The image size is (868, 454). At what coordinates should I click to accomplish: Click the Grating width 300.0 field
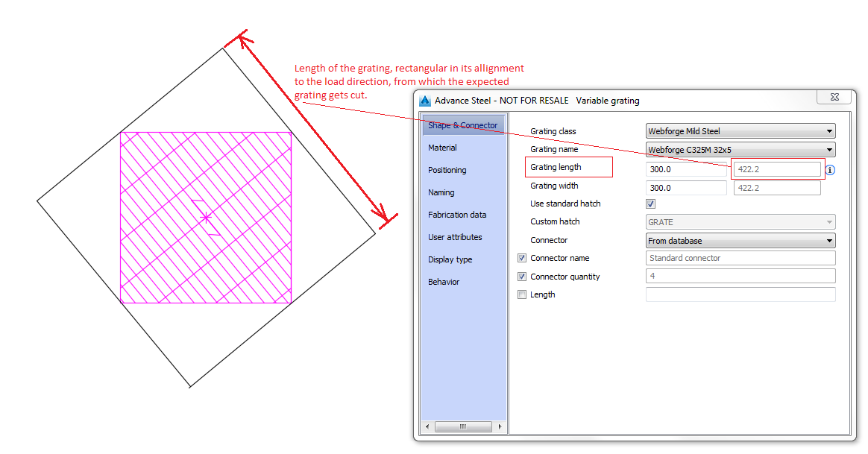(686, 188)
